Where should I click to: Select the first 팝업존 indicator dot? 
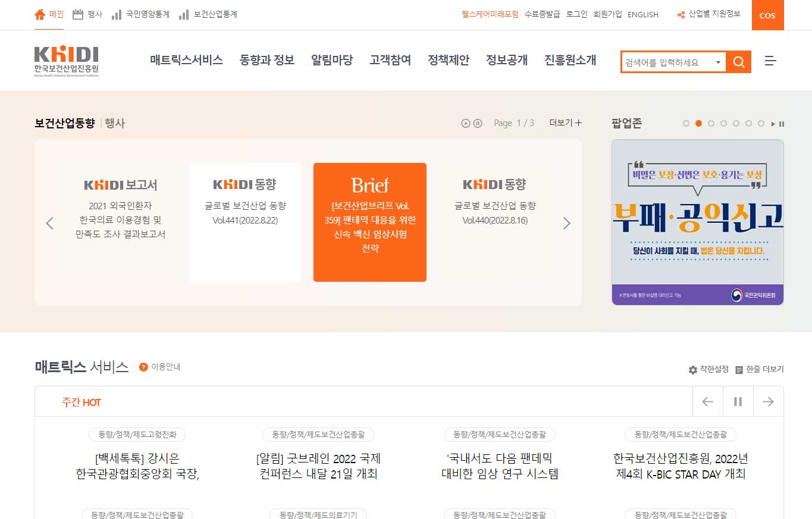click(686, 124)
